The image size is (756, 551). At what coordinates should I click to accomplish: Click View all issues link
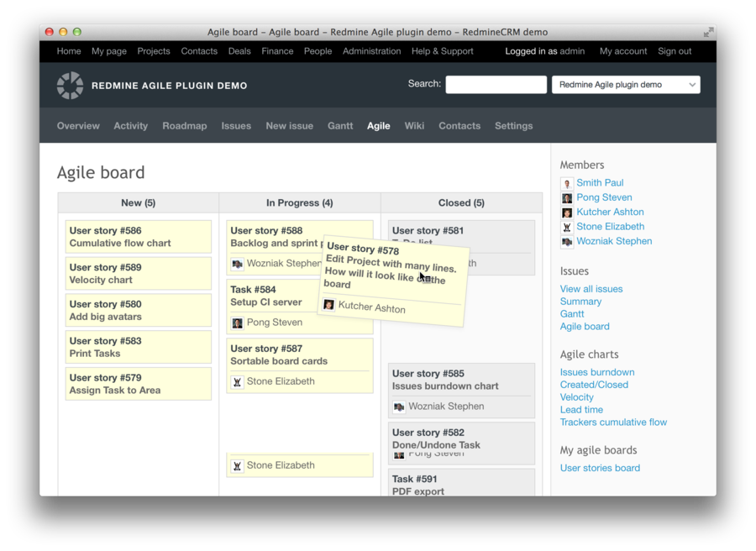pos(591,289)
